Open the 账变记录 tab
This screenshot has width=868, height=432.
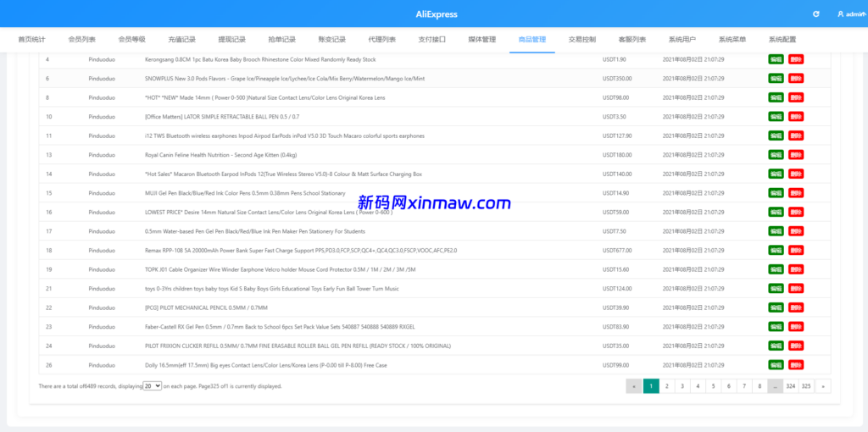[332, 40]
